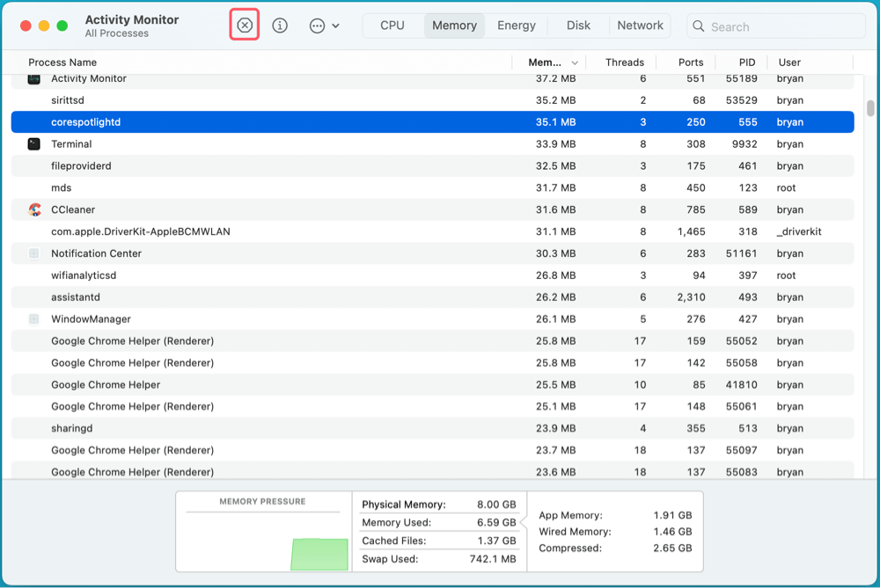Open the process Info (i) toolbar icon
Image resolution: width=880 pixels, height=588 pixels.
pyautogui.click(x=280, y=26)
